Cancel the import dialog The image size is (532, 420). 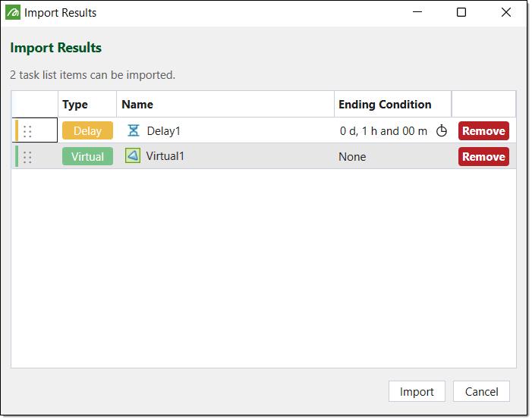pyautogui.click(x=481, y=391)
